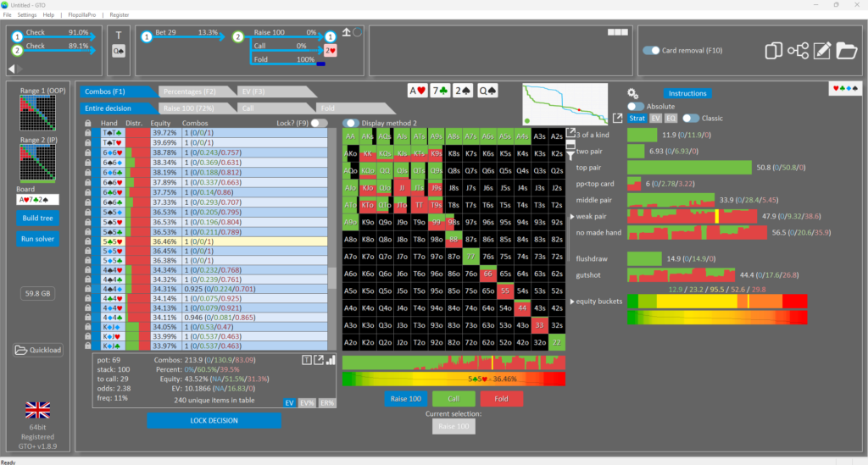Screen dimensions: 868x465
Task: Click the tree structure share icon
Action: tap(798, 51)
